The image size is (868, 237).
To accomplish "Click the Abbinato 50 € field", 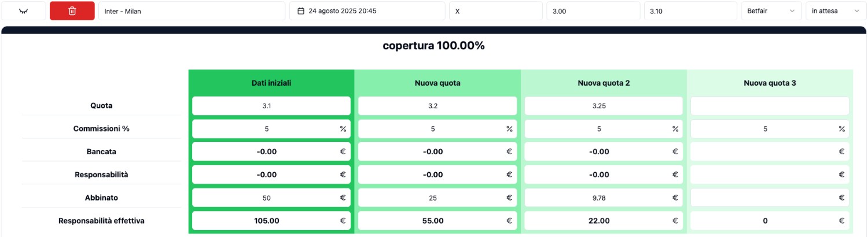I will [271, 198].
